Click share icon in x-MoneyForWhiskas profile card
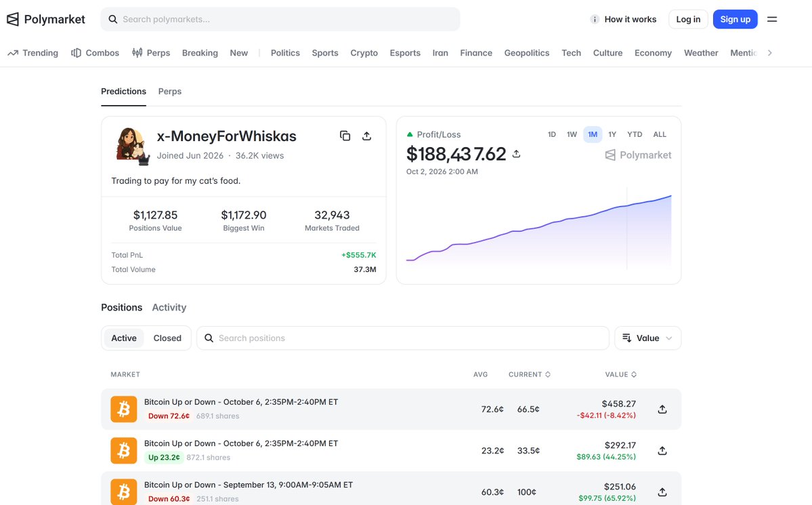 (366, 136)
